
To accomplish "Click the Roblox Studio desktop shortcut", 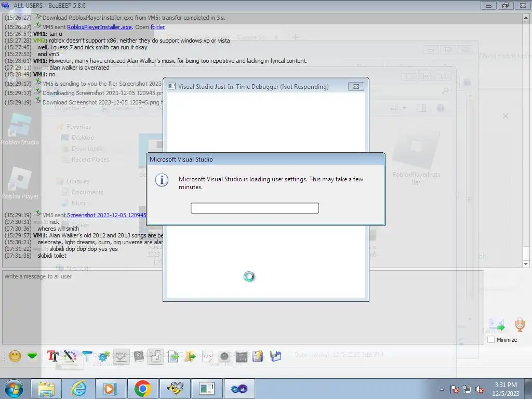I will click(x=20, y=129).
